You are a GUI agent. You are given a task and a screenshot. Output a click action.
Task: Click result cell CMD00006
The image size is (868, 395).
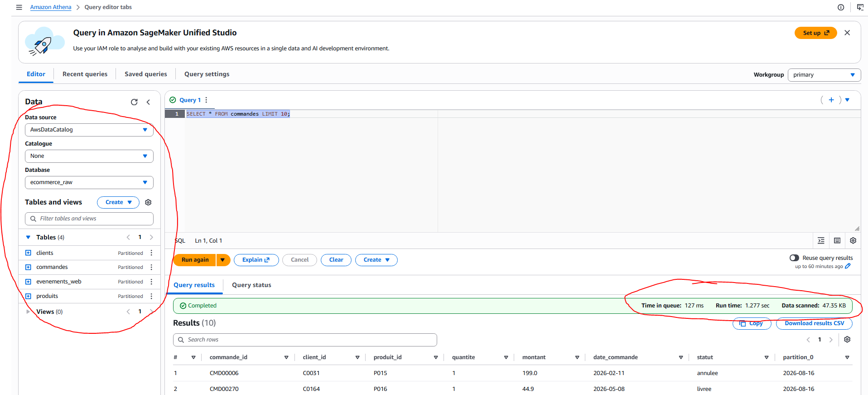224,373
